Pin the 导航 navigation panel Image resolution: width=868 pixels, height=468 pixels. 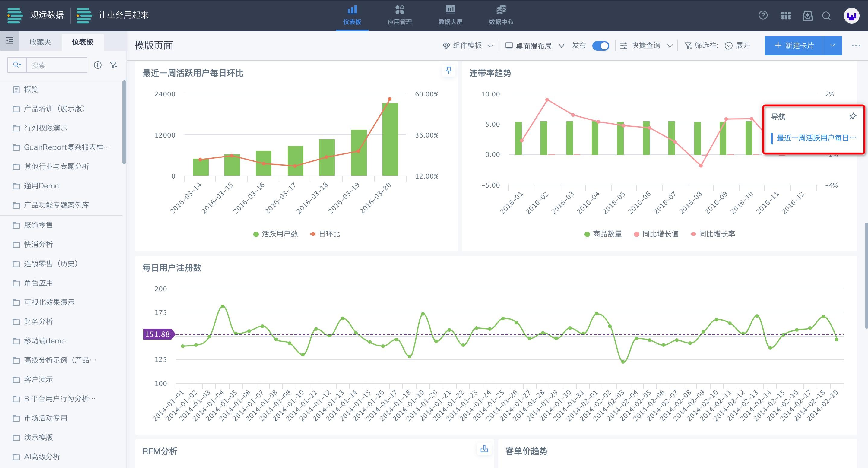click(x=853, y=116)
